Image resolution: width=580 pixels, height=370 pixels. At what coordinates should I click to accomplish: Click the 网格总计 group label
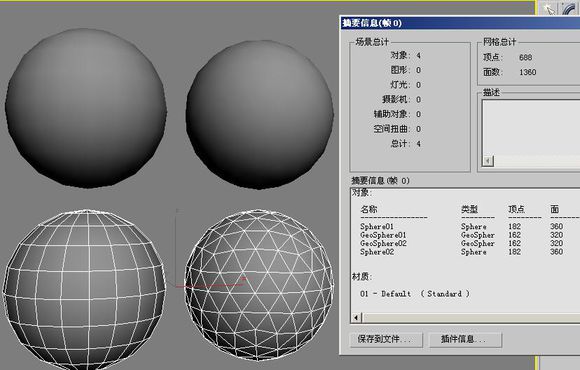coord(499,42)
